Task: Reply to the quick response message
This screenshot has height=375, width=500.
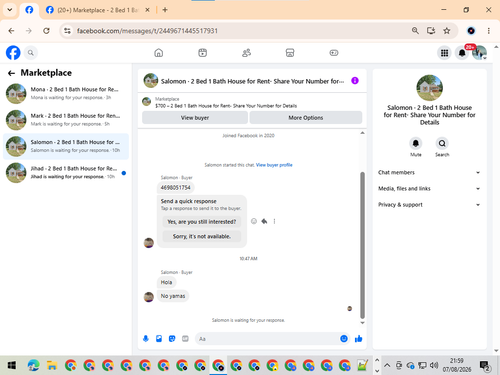Action: 264,221
